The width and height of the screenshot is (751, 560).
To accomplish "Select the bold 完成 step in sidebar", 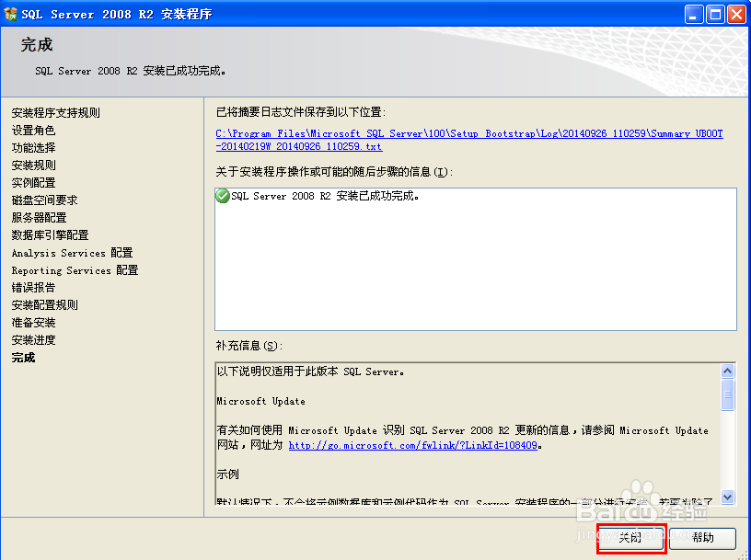I will pyautogui.click(x=24, y=358).
